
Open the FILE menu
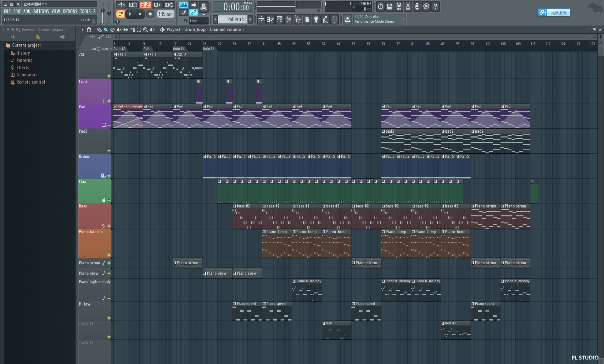(x=7, y=11)
